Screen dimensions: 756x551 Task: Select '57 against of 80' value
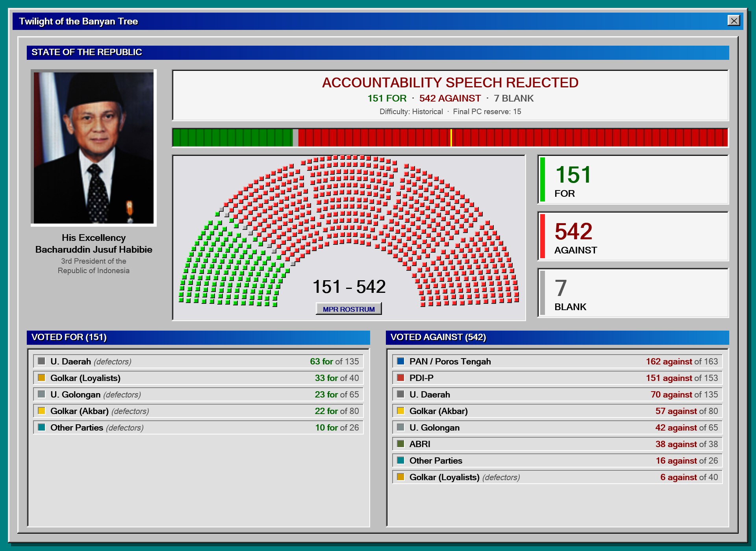[x=686, y=411]
